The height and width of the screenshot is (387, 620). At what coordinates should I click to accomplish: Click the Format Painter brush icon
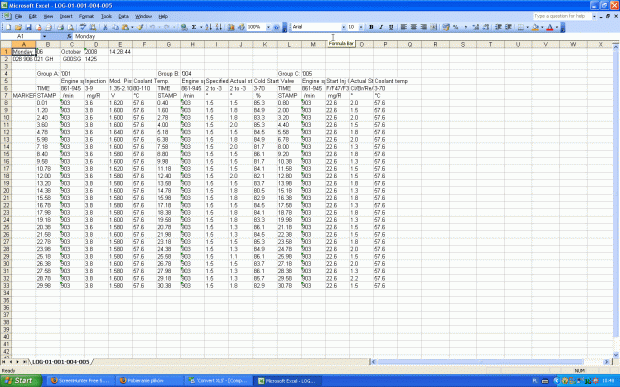(x=140, y=27)
